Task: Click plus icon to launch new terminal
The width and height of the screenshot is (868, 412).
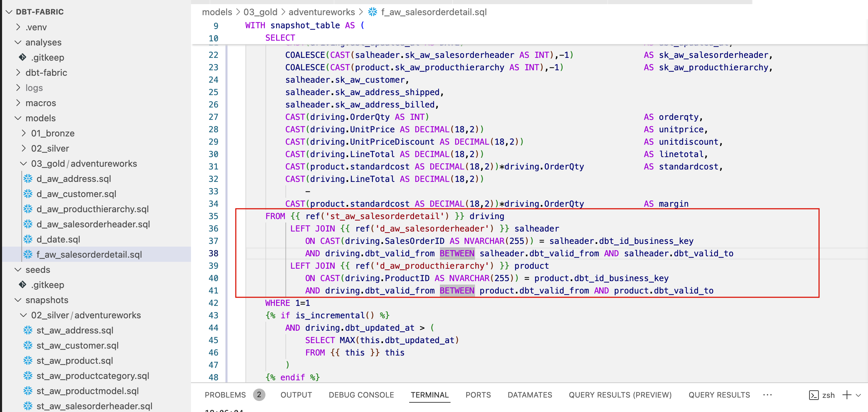Action: click(847, 395)
